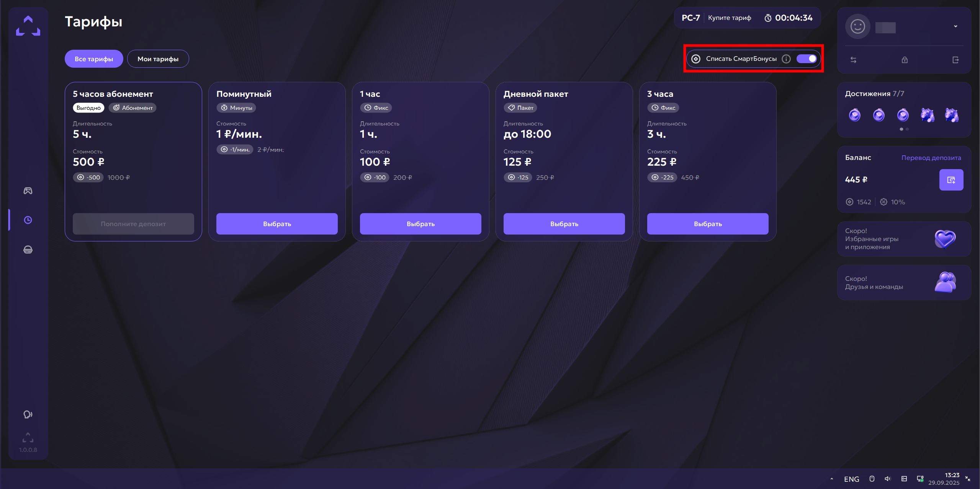Click the app logo in the sidebar
This screenshot has height=489, width=980.
point(28,26)
